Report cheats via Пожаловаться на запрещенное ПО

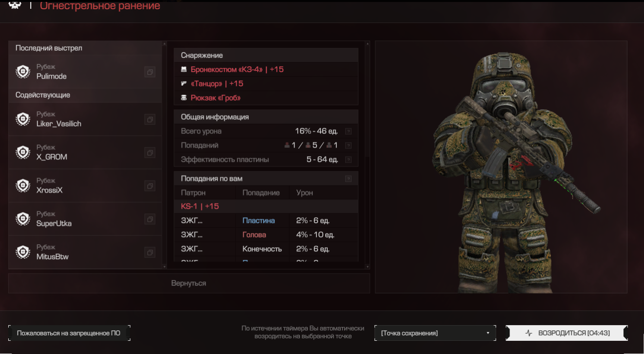tap(69, 333)
